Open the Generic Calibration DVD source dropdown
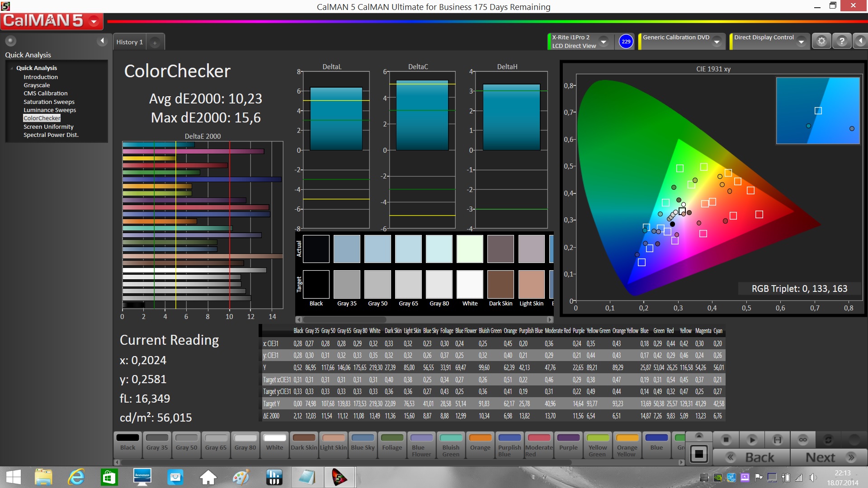 [717, 42]
